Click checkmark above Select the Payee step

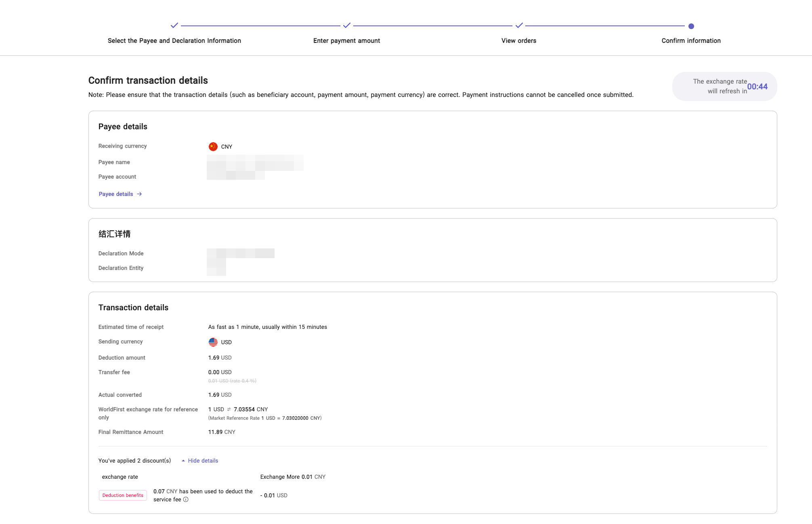(x=174, y=25)
